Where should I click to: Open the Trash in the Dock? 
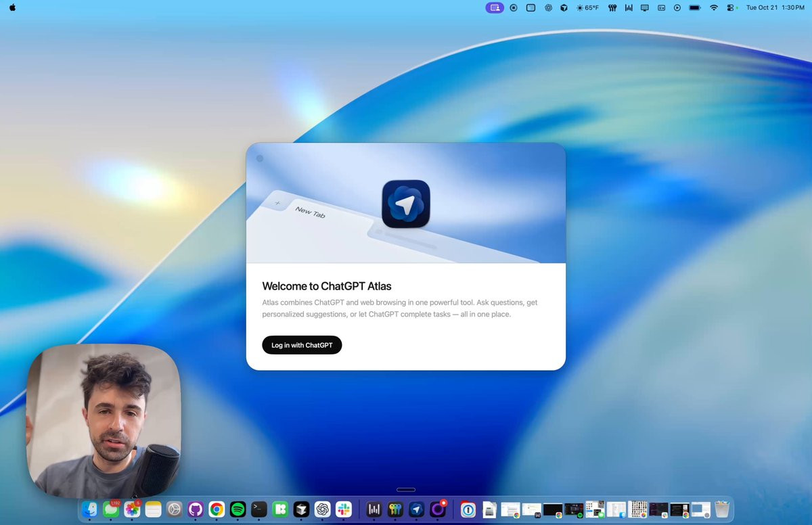point(722,509)
